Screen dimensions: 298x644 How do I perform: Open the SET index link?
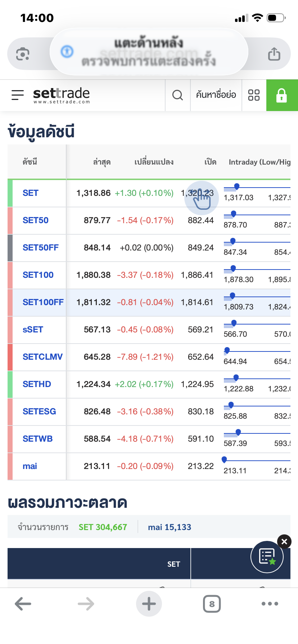pos(31,193)
